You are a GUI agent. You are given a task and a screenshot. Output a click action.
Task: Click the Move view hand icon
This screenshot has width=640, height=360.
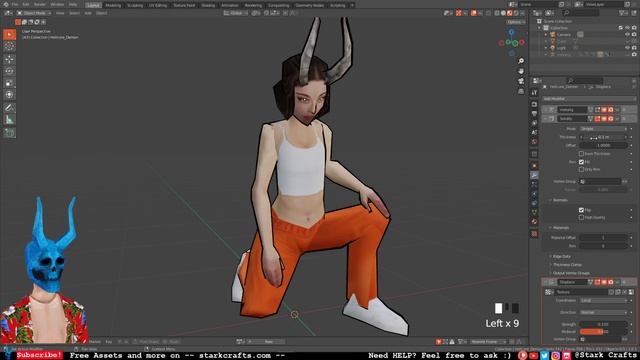click(x=521, y=71)
